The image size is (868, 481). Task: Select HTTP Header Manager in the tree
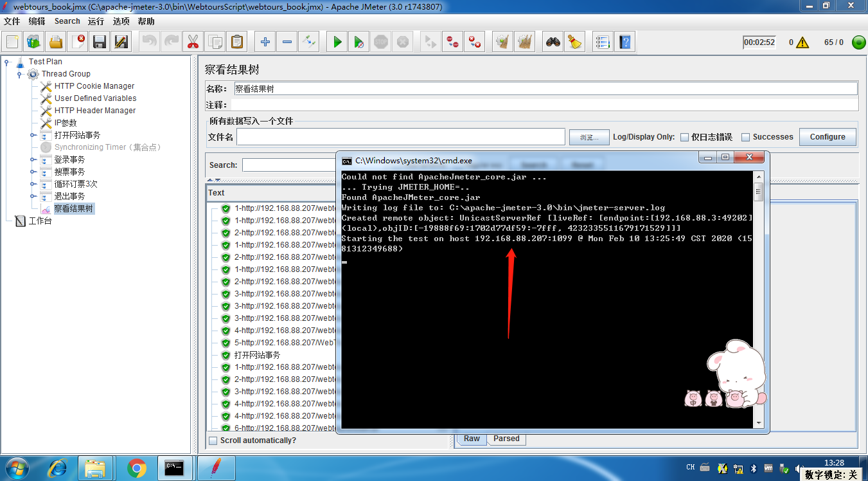[x=95, y=111]
